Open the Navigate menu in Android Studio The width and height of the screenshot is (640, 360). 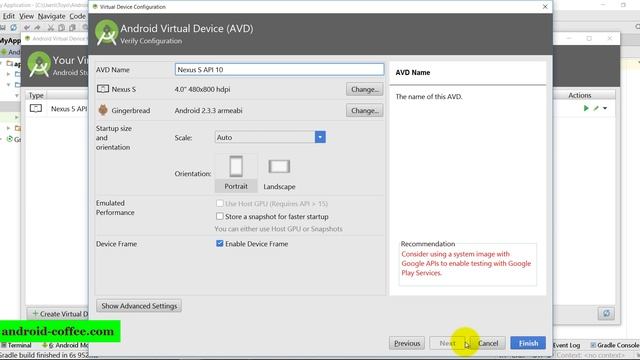click(x=51, y=16)
